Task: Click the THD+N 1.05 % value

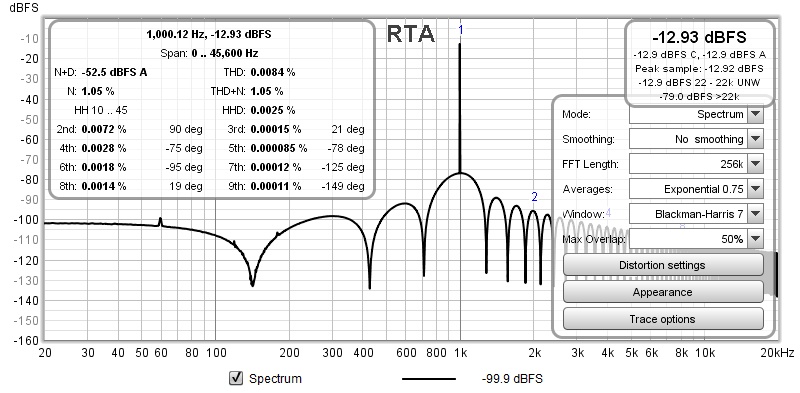Action: tap(267, 91)
